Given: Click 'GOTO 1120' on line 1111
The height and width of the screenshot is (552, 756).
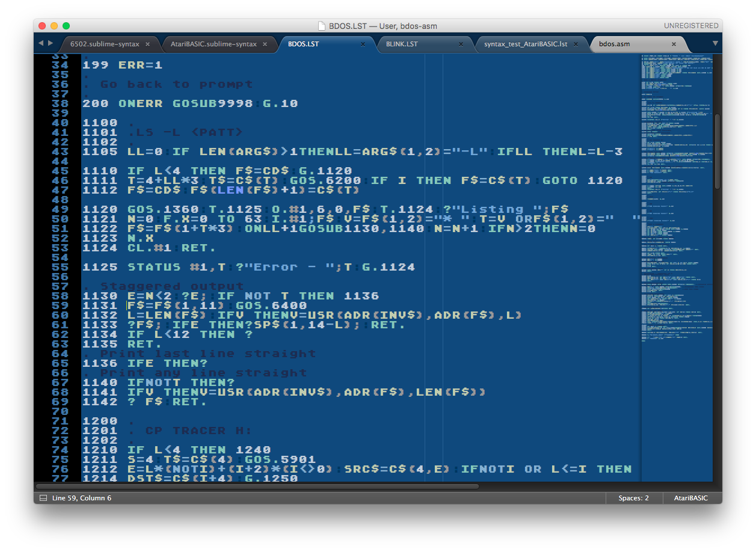Looking at the screenshot, I should pos(583,180).
